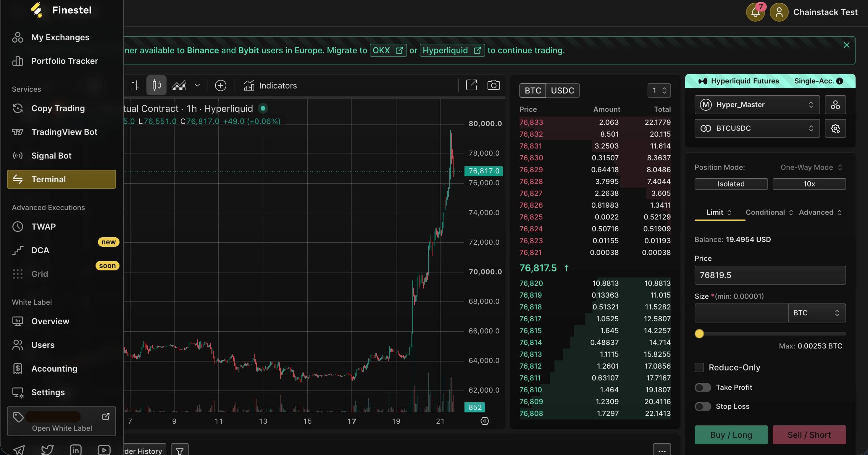Close the migration notice banner
The height and width of the screenshot is (455, 868).
(846, 45)
